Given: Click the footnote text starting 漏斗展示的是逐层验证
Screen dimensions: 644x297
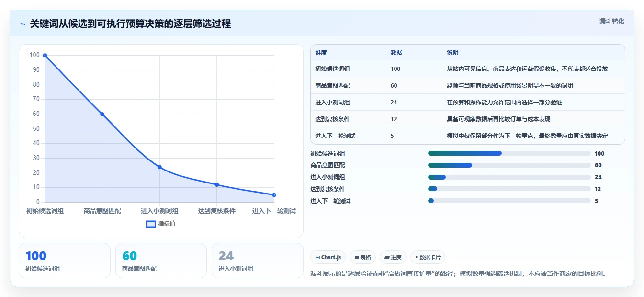Looking at the screenshot, I should pyautogui.click(x=459, y=274).
